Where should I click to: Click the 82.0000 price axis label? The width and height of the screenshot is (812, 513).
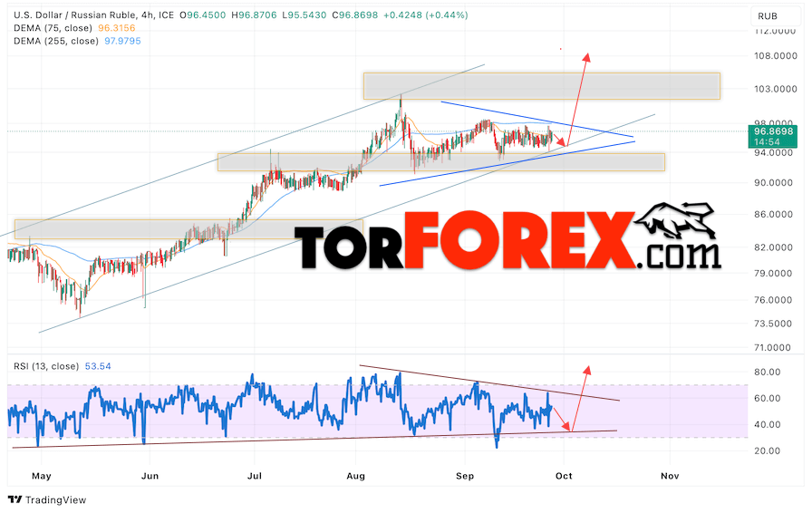click(x=773, y=247)
